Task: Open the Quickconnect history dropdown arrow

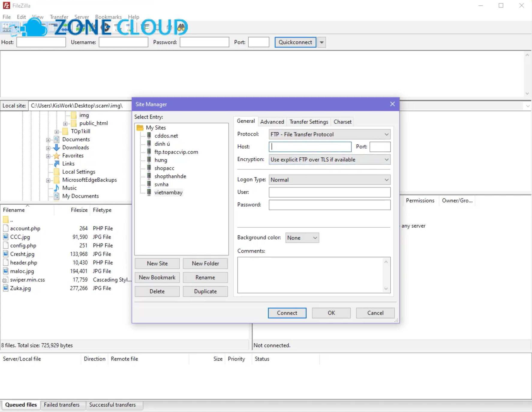Action: click(x=322, y=42)
